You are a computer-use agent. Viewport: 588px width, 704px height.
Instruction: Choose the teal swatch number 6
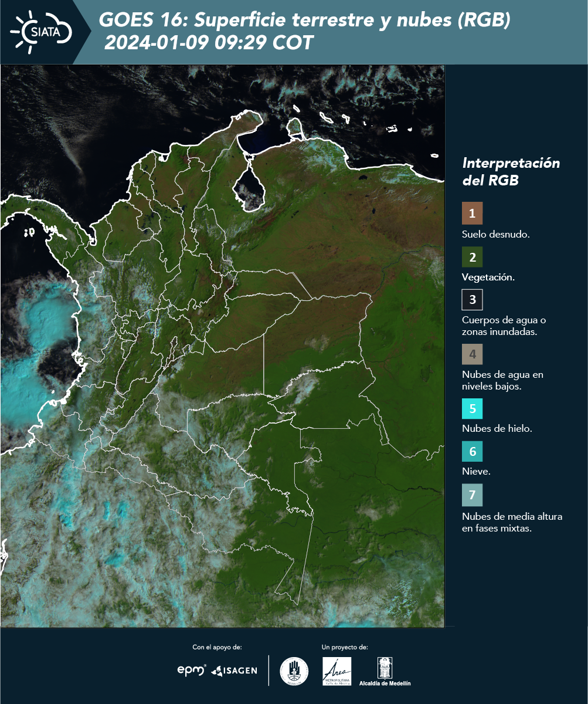tap(472, 452)
